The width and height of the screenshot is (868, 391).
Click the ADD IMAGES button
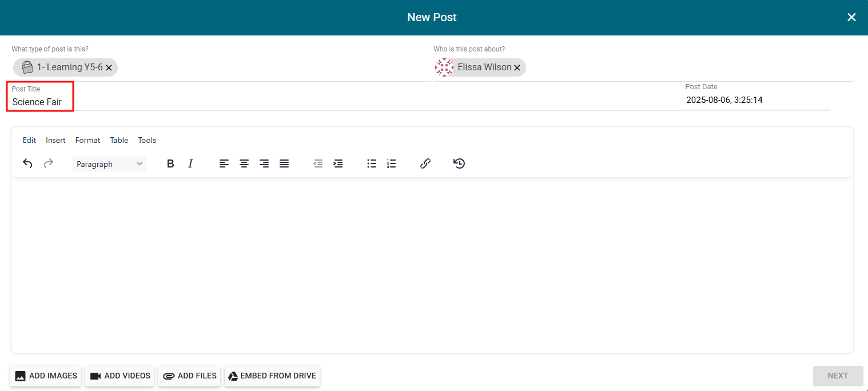[x=46, y=376]
